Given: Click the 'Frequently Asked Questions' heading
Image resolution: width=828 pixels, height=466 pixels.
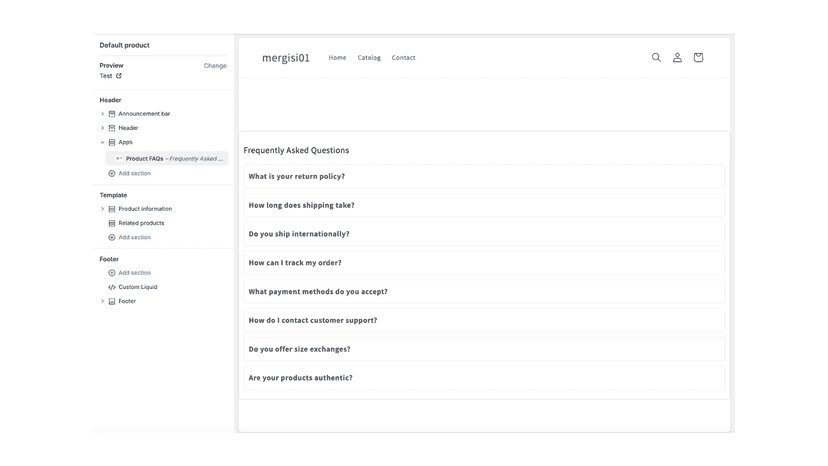Looking at the screenshot, I should 296,151.
